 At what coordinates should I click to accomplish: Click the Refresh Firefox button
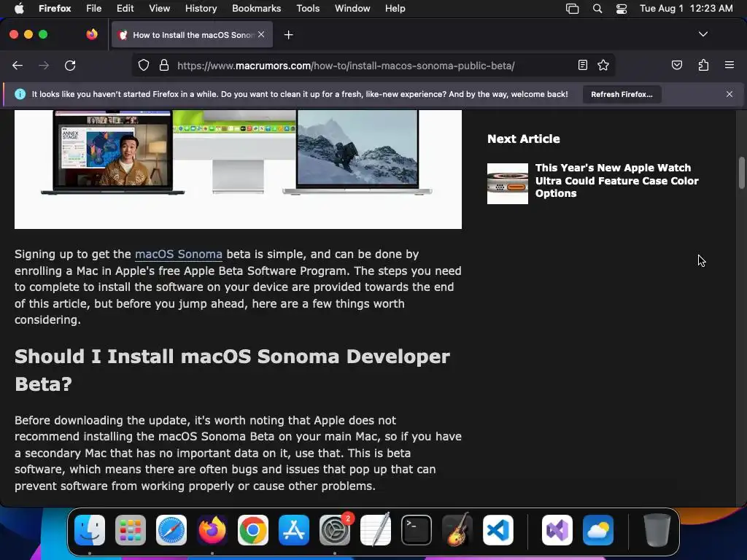click(622, 94)
